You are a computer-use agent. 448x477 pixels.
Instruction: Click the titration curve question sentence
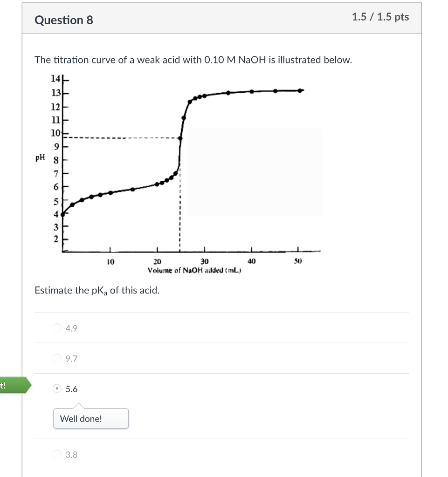point(193,60)
